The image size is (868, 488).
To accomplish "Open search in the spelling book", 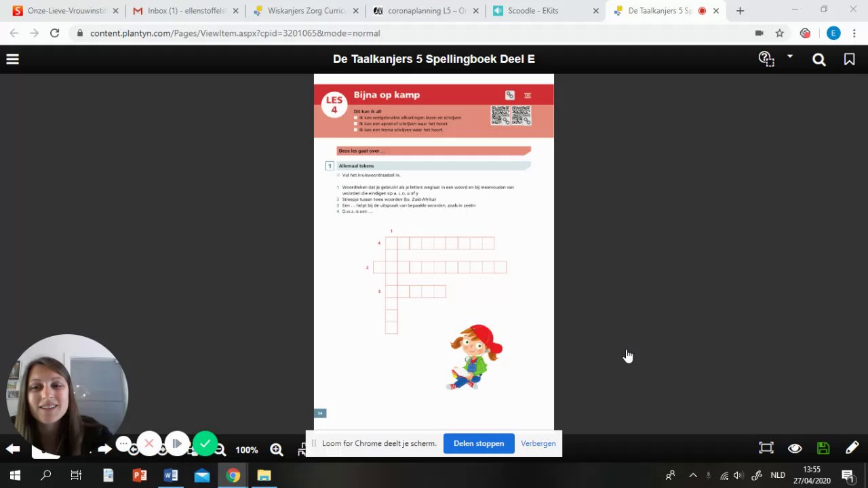I will [819, 60].
